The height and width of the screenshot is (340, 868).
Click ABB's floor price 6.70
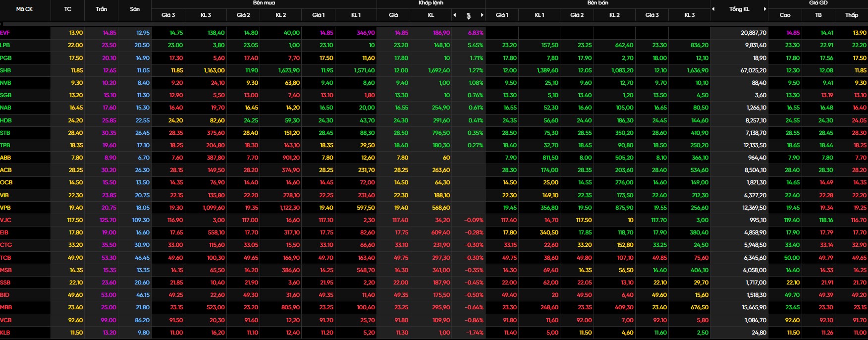click(144, 158)
